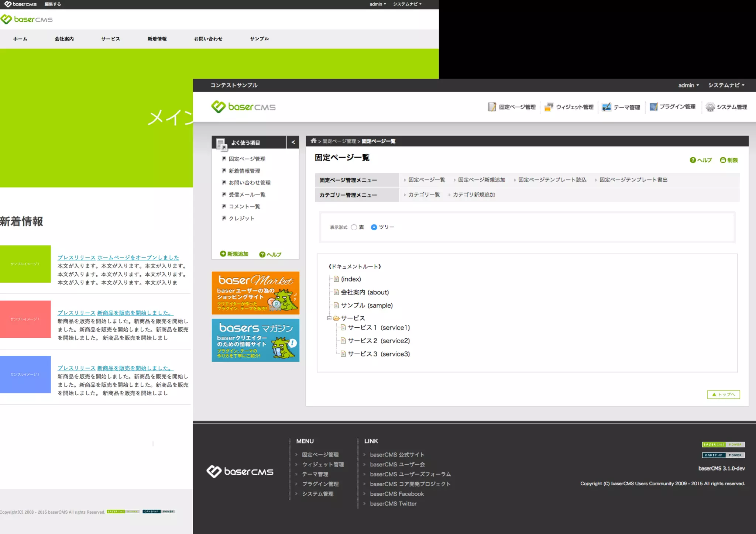Click the fixed page management notepad icon
The image size is (756, 534).
tap(492, 107)
